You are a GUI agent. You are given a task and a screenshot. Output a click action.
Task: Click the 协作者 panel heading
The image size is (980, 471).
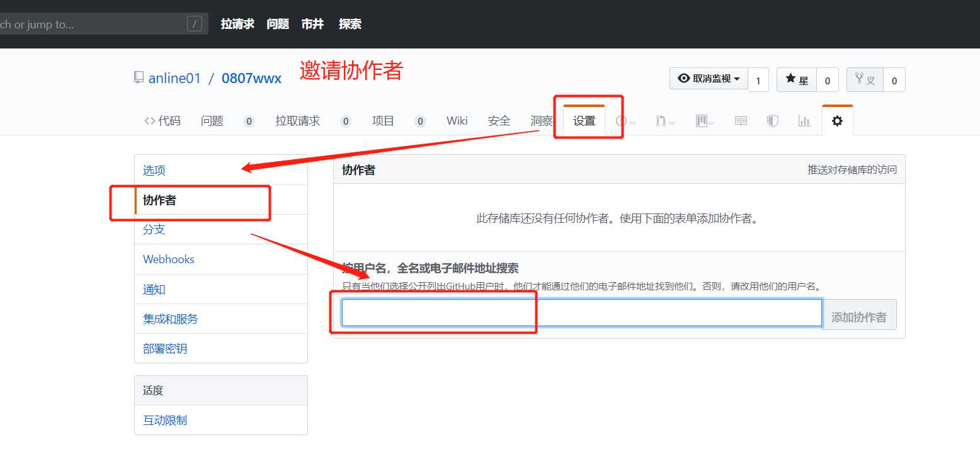click(358, 170)
